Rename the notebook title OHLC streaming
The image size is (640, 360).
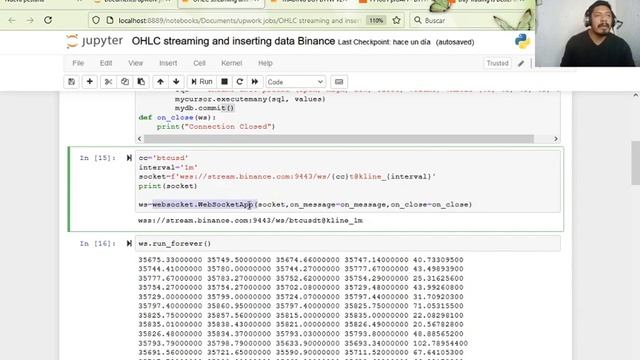233,41
